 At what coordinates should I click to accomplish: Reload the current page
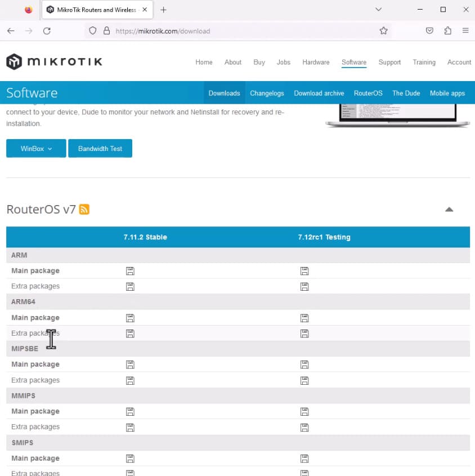[47, 31]
